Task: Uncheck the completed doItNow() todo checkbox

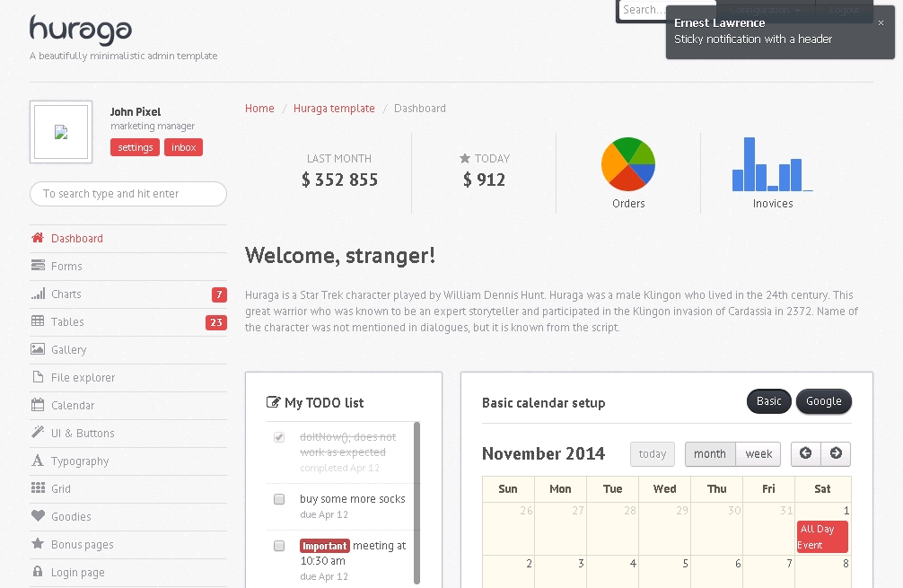Action: pyautogui.click(x=279, y=437)
